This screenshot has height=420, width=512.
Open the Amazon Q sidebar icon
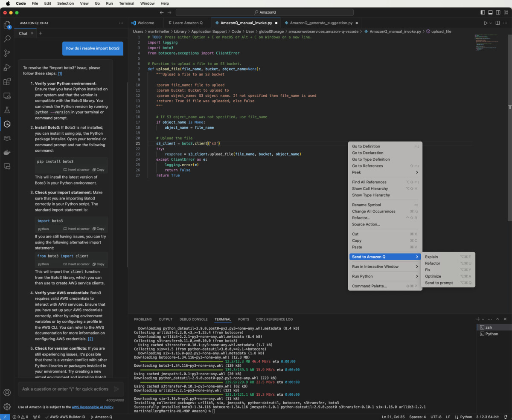(6, 123)
